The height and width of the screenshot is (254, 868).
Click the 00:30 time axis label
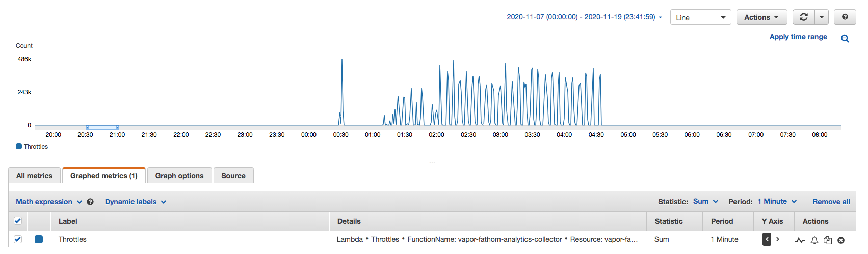tap(341, 135)
